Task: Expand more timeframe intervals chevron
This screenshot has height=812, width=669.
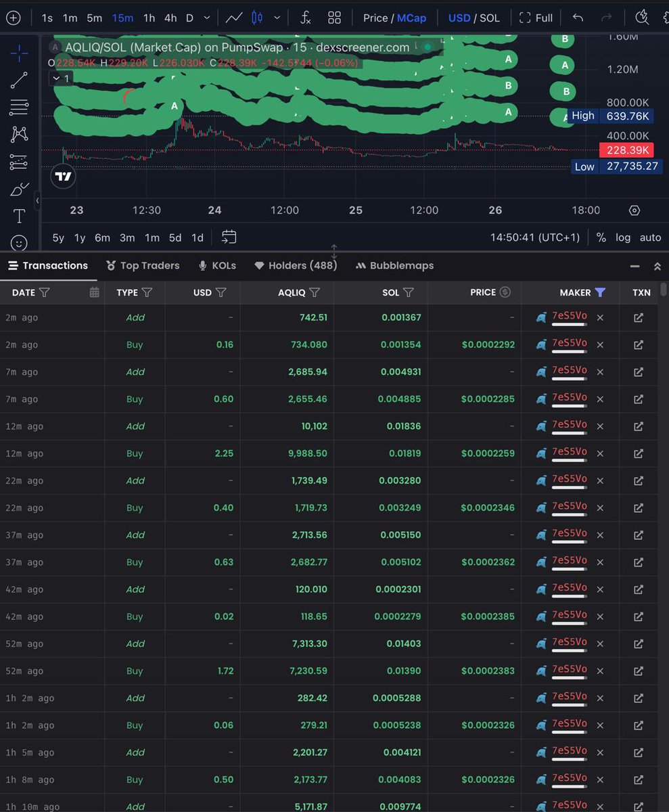Action: pos(207,18)
